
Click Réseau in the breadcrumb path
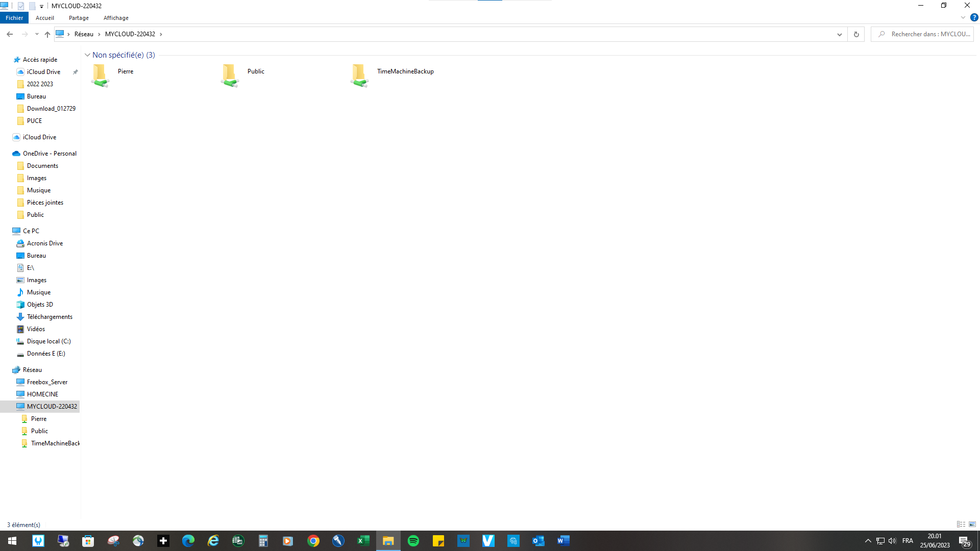(x=84, y=34)
